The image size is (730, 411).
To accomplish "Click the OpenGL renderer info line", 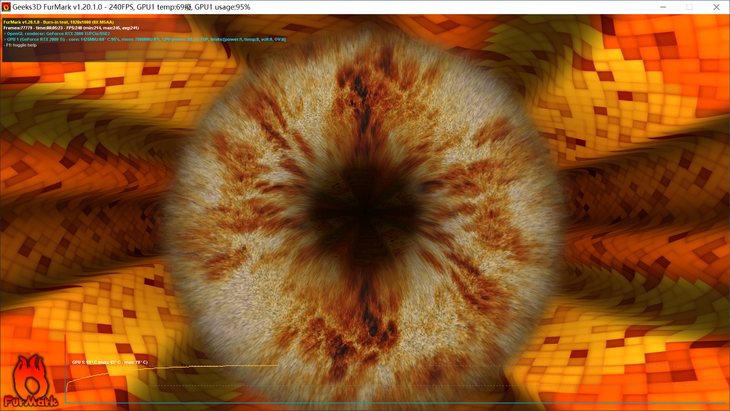I will click(x=57, y=34).
